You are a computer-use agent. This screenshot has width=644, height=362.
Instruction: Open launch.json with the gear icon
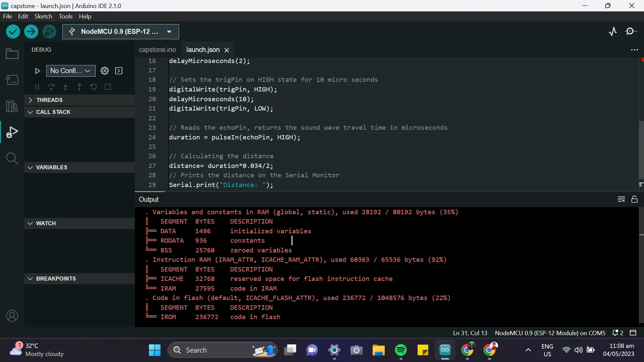click(105, 71)
